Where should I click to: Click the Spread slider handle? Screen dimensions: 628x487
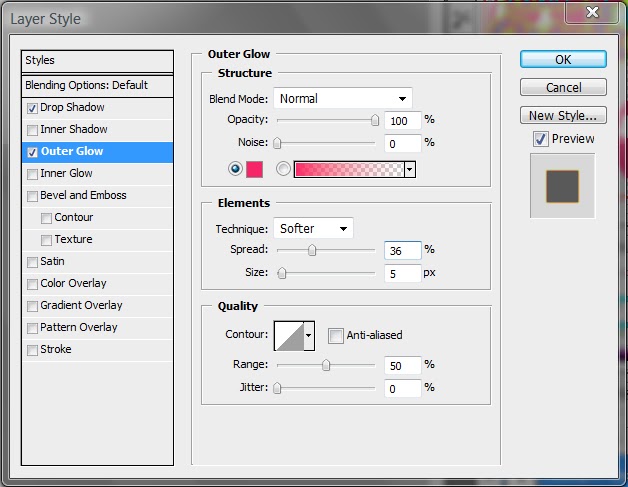pos(312,250)
